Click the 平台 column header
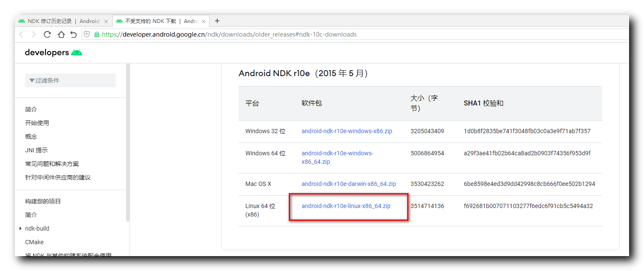 coord(252,103)
